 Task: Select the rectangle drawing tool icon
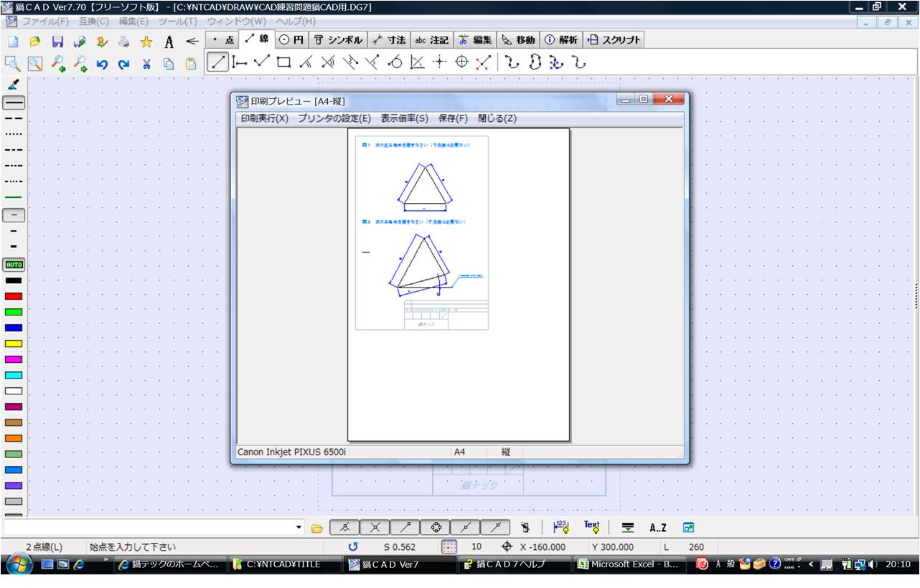pyautogui.click(x=285, y=63)
